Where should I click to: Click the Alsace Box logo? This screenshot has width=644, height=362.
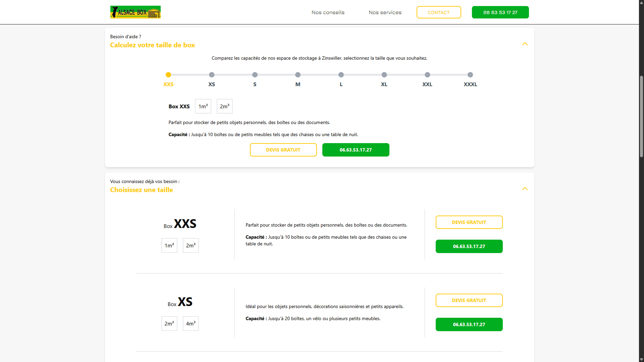pos(135,12)
